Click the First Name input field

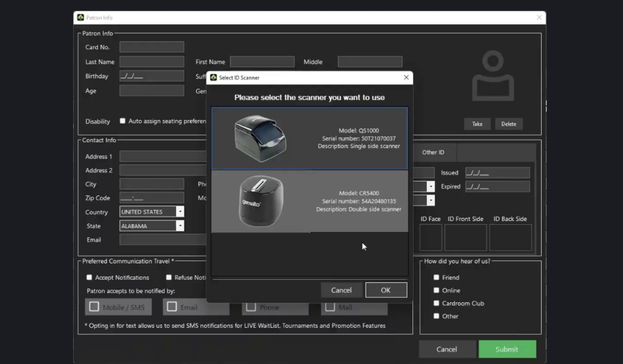point(262,62)
